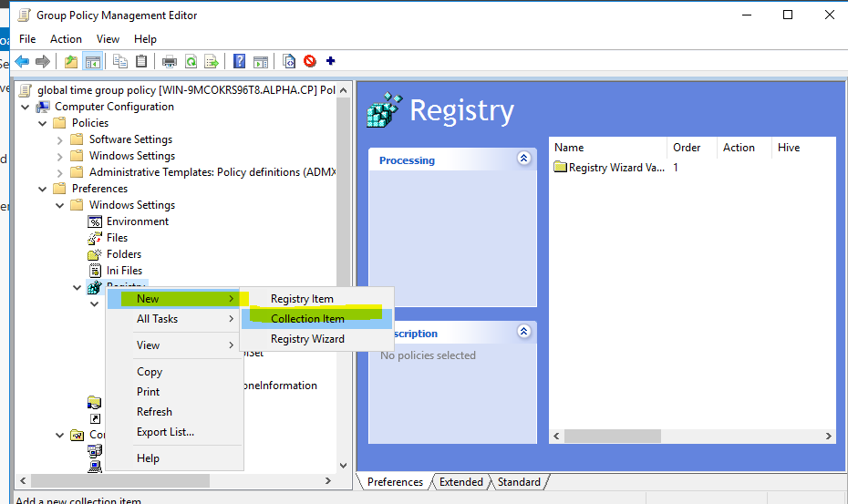Screen dimensions: 848x504
Task: Choose Registry Wizard from New submenu
Action: (x=317, y=338)
